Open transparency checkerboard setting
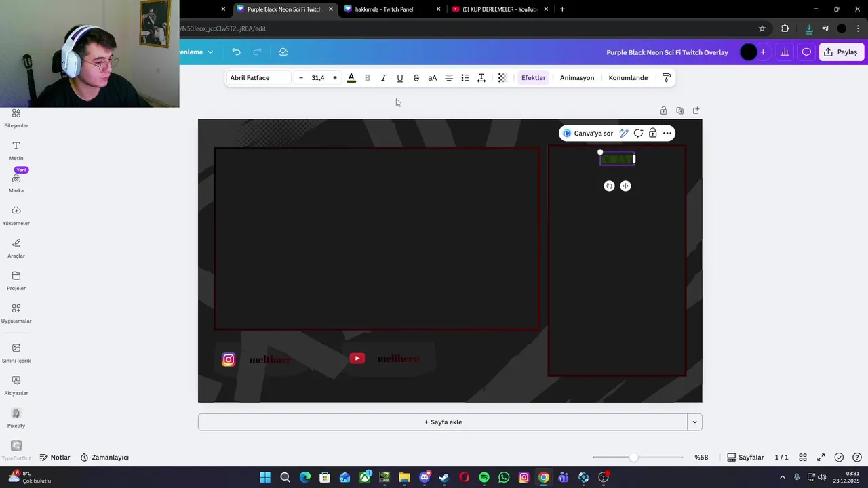868x488 pixels. click(502, 78)
